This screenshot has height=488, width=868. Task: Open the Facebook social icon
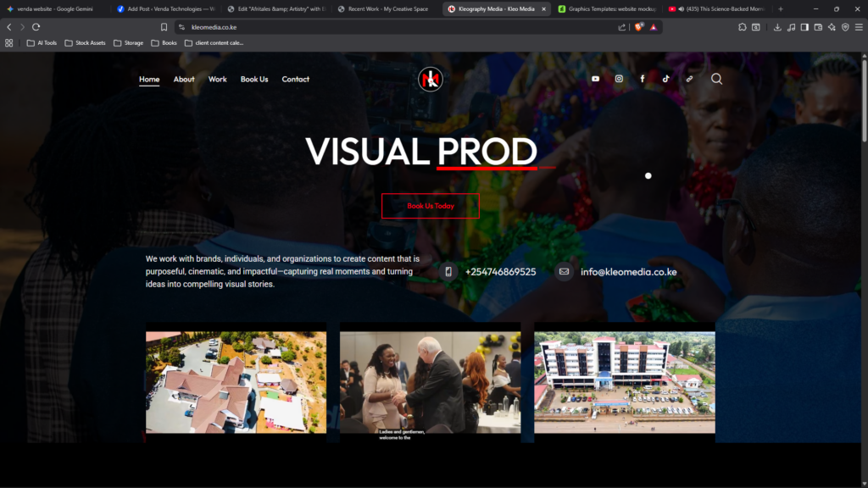coord(643,79)
